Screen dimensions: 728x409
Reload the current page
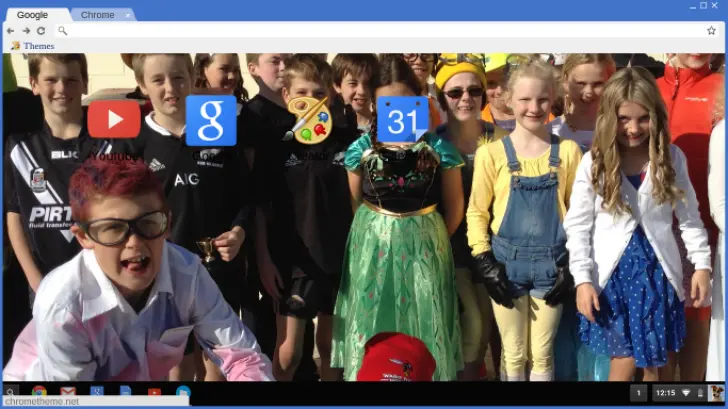pos(41,30)
